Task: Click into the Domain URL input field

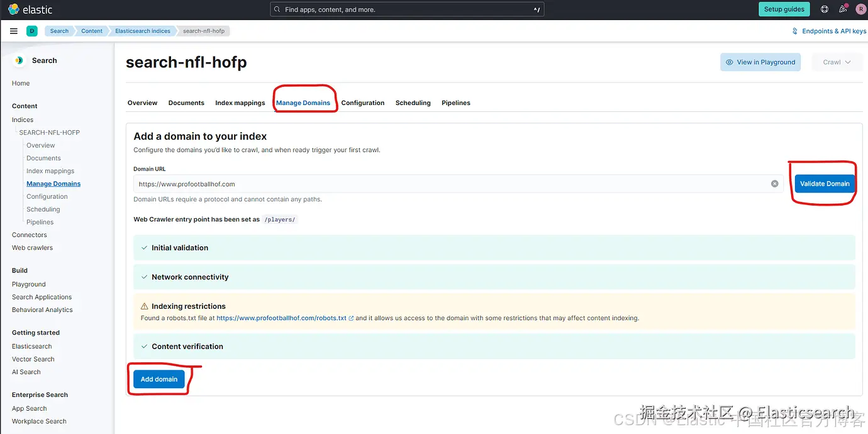Action: pyautogui.click(x=458, y=184)
